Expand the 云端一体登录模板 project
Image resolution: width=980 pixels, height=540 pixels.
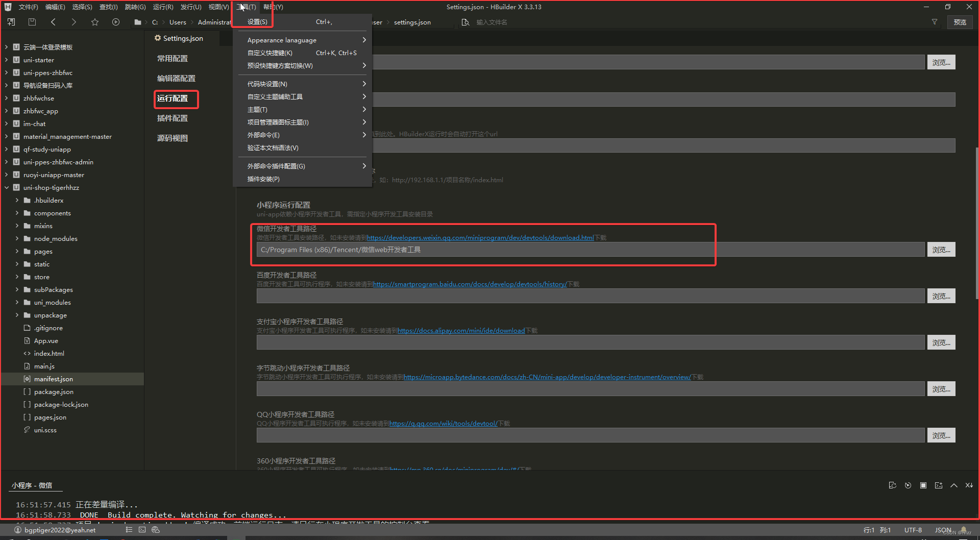pos(6,47)
